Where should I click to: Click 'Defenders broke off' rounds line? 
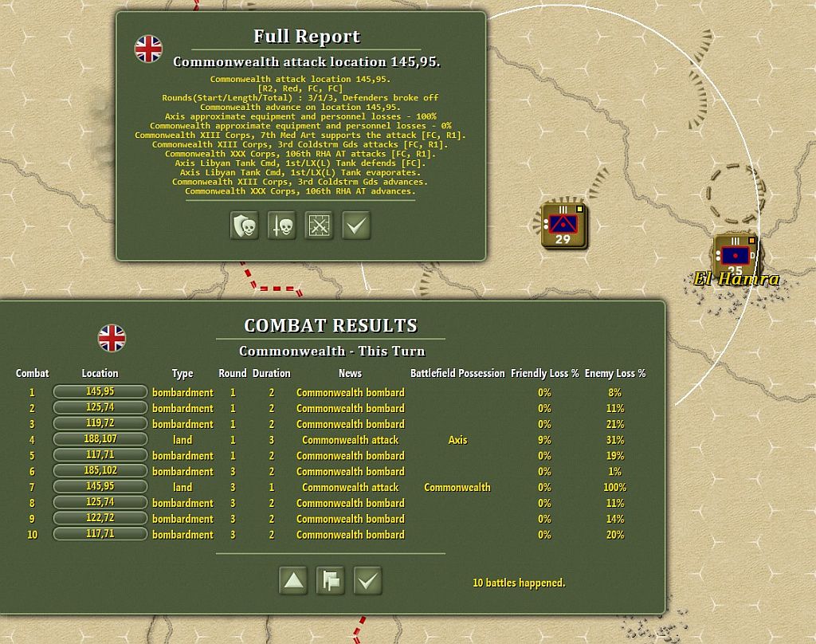300,97
